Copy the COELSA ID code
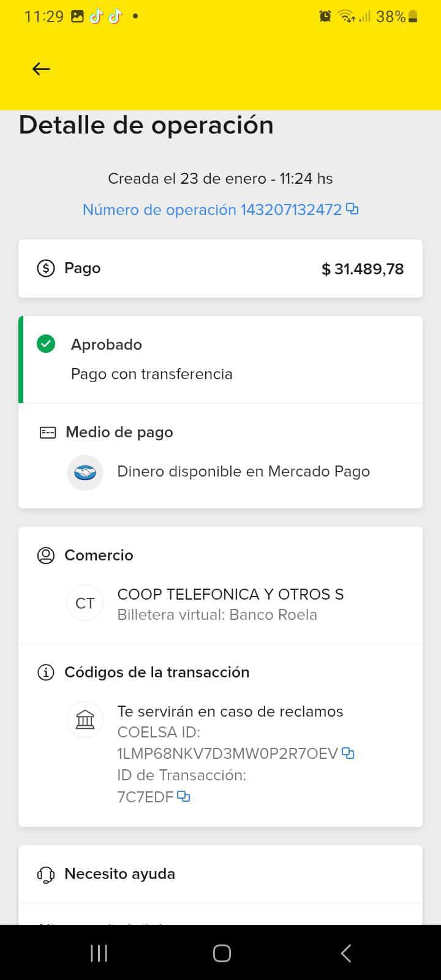Viewport: 441px width, 980px height. coord(348,753)
